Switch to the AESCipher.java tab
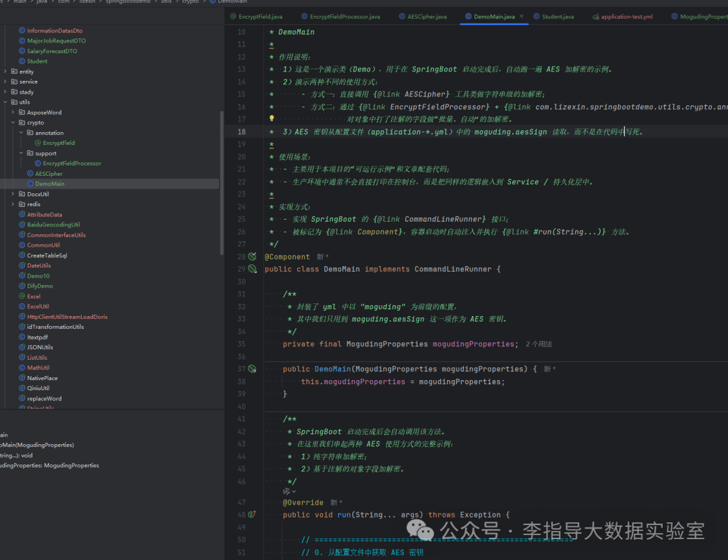Viewport: 728px width, 560px height. tap(423, 17)
